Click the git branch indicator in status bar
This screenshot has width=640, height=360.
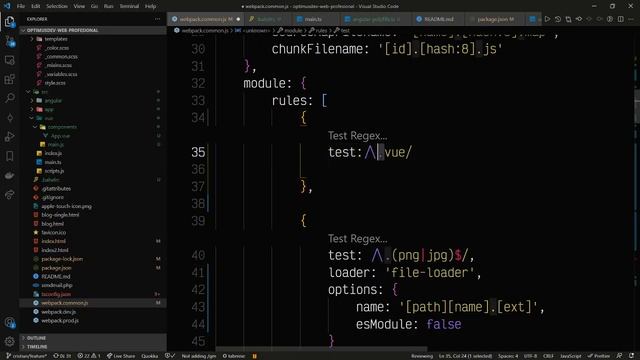click(x=27, y=356)
